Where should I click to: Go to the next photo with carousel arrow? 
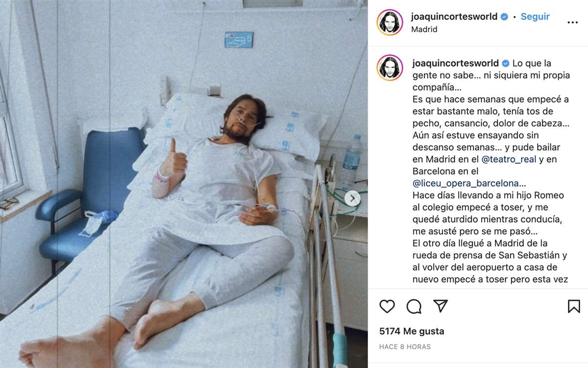click(x=352, y=198)
